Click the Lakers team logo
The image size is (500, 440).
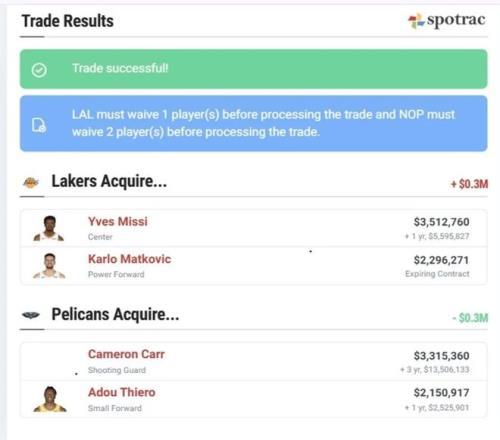click(x=31, y=182)
